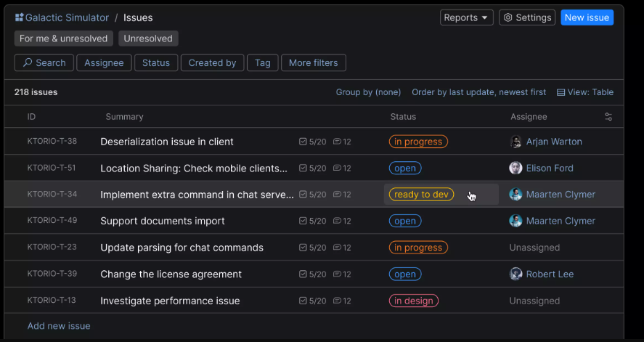Click Elison Ford's avatar
644x342 pixels.
tap(516, 168)
